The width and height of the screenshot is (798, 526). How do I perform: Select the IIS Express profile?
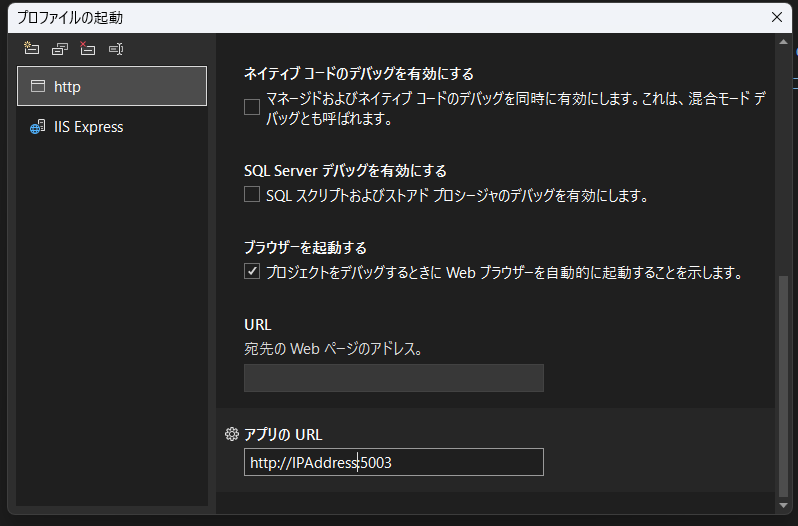pyautogui.click(x=112, y=127)
